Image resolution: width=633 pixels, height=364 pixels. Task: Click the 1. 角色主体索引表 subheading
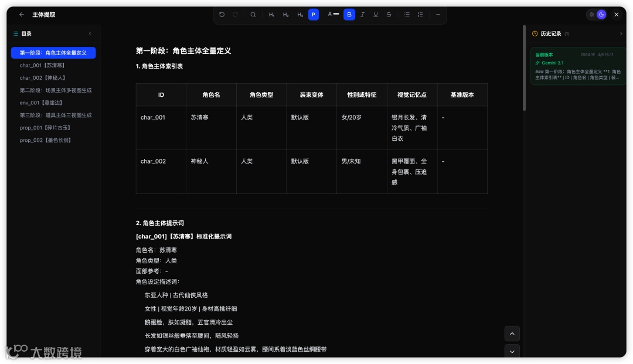[x=159, y=66]
